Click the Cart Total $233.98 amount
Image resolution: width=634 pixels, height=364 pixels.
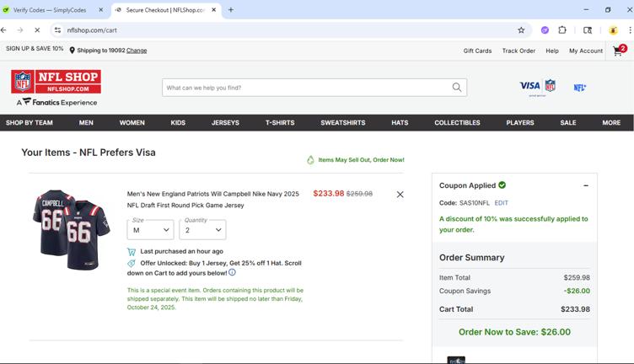[575, 309]
